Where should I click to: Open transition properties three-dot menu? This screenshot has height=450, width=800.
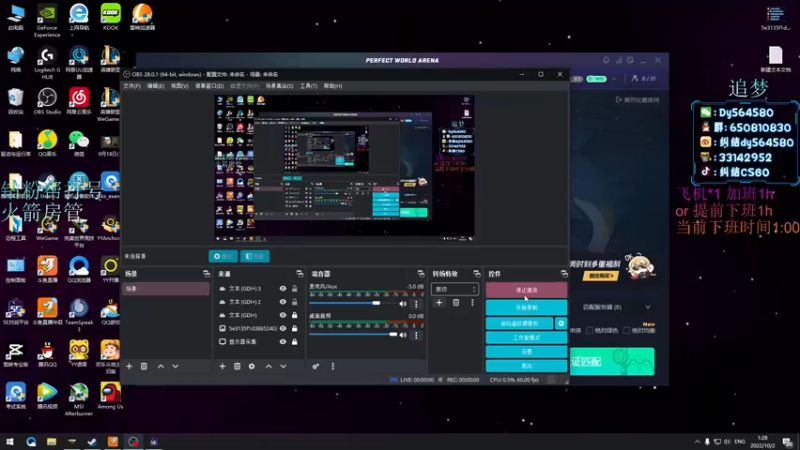click(x=472, y=303)
